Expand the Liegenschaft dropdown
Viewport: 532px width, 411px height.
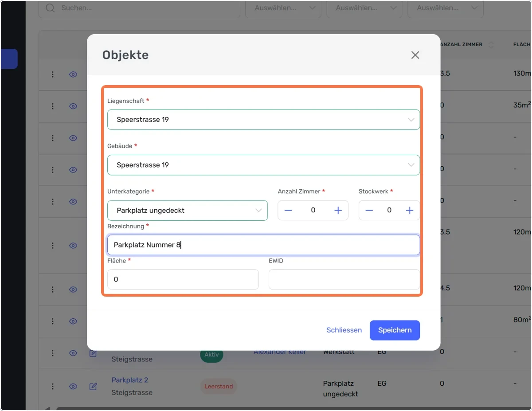[x=263, y=120]
